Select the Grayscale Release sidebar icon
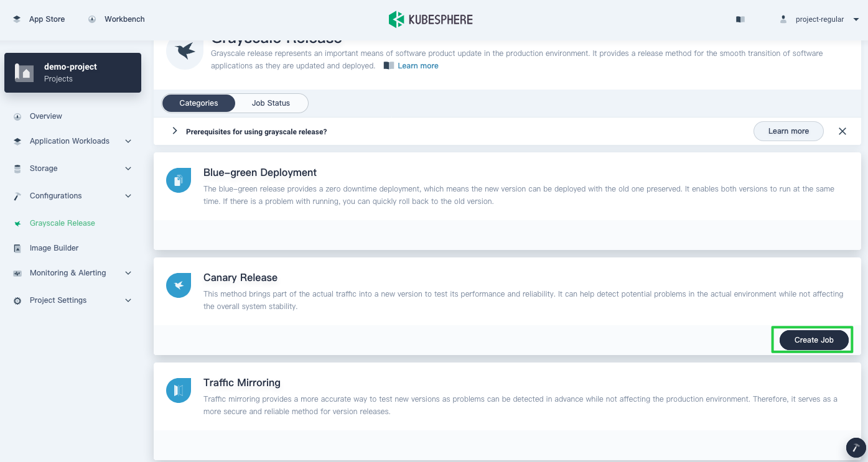Image resolution: width=868 pixels, height=462 pixels. 18,223
